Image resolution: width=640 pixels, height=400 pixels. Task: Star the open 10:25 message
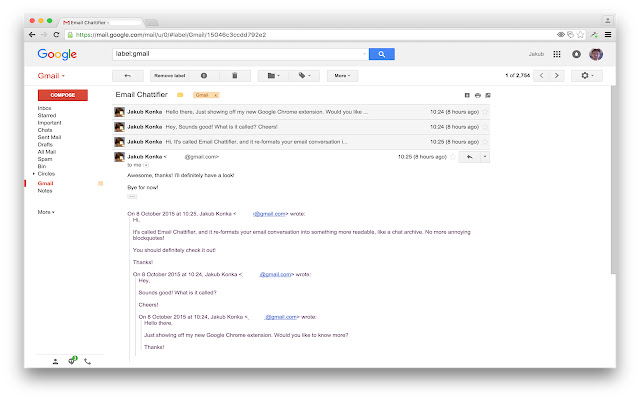(453, 157)
